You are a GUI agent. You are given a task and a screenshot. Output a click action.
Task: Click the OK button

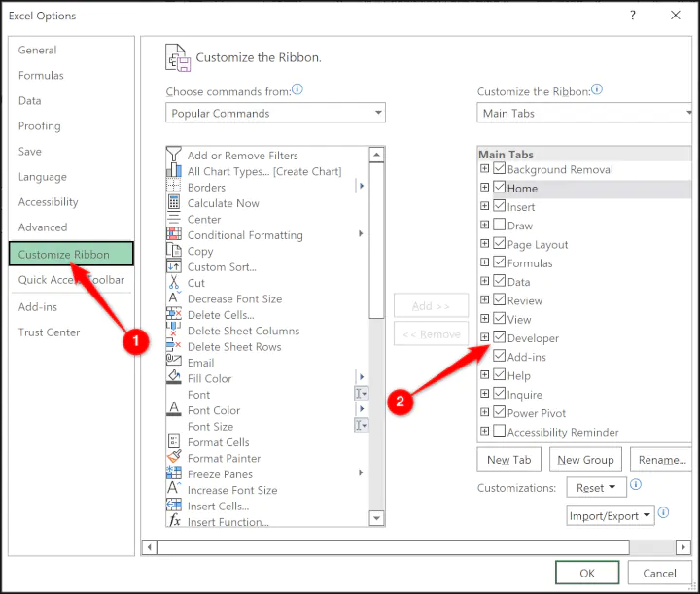(587, 573)
